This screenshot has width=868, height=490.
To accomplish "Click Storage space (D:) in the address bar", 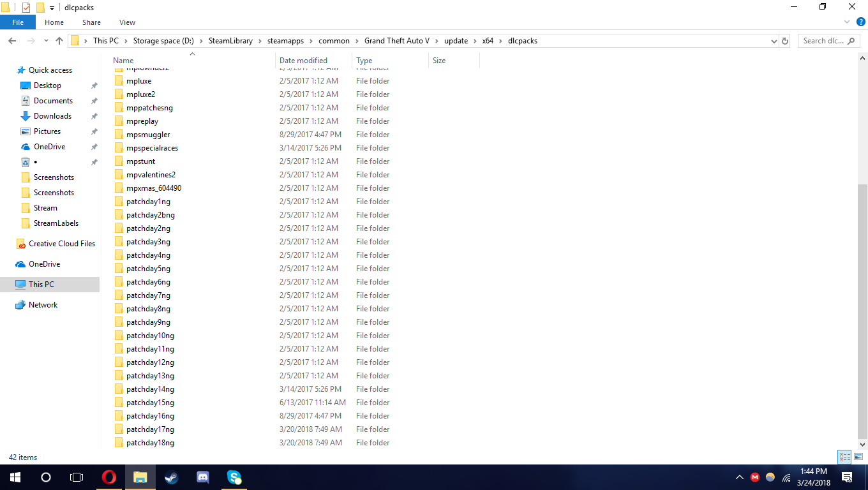I will coord(163,41).
